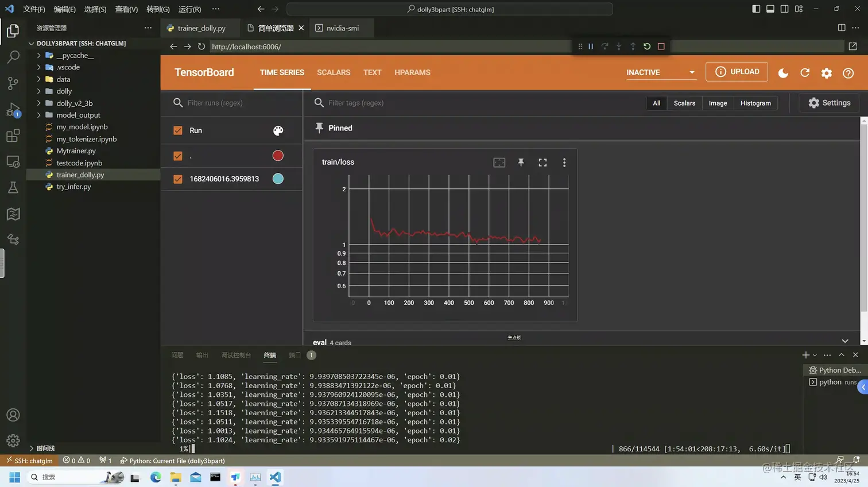Toggle secondary side bar layout button
Screen dimensions: 868x487
[785, 9]
